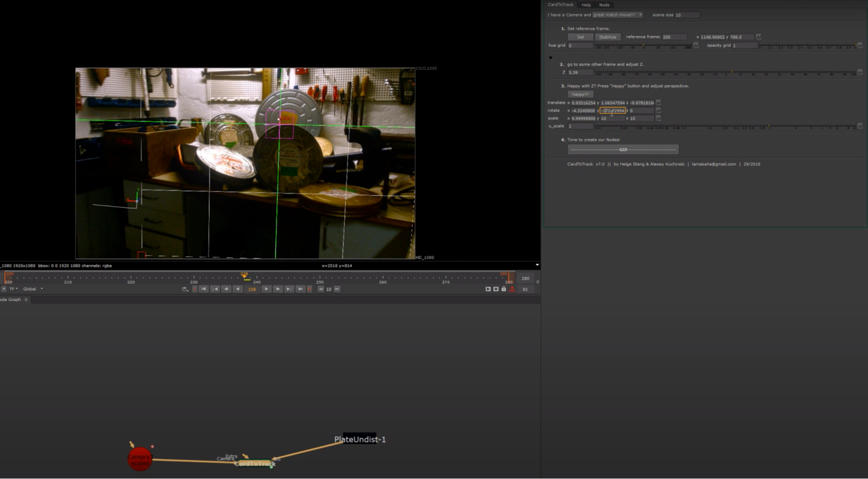Screen dimensions: 868x479
Task: Switch to the Node tab
Action: point(604,5)
